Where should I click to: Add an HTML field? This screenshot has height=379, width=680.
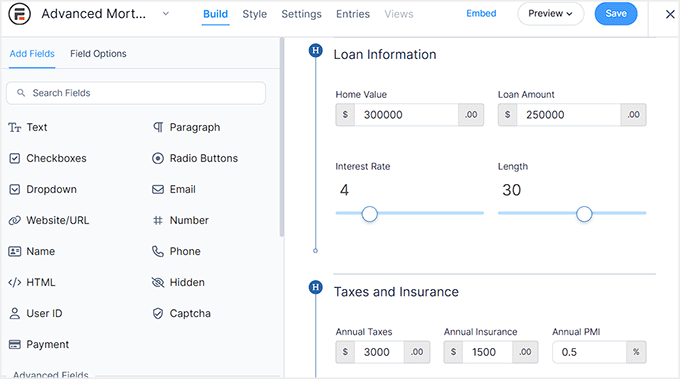click(32, 282)
